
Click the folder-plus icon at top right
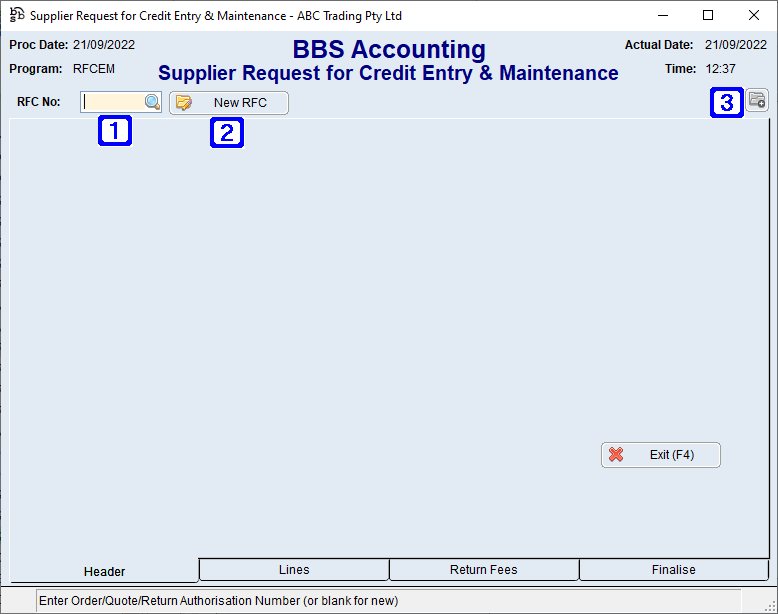(x=757, y=100)
